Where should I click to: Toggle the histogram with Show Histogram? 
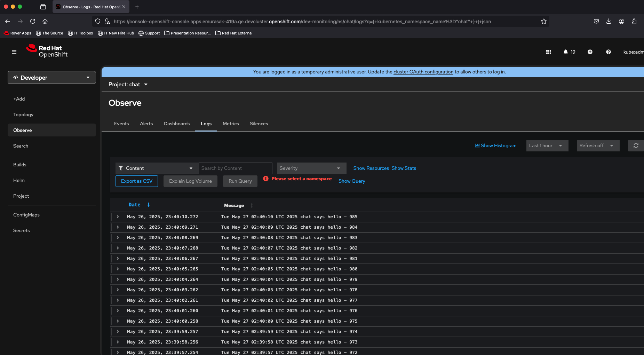click(x=495, y=145)
